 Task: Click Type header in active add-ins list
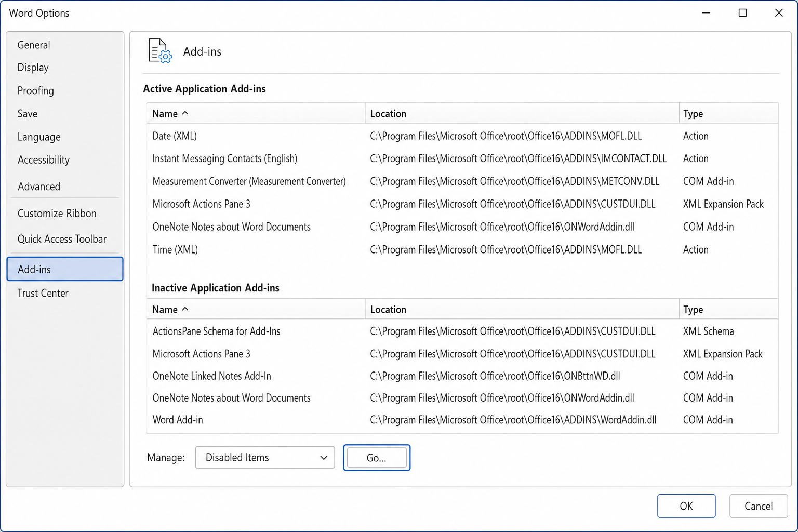click(x=728, y=113)
